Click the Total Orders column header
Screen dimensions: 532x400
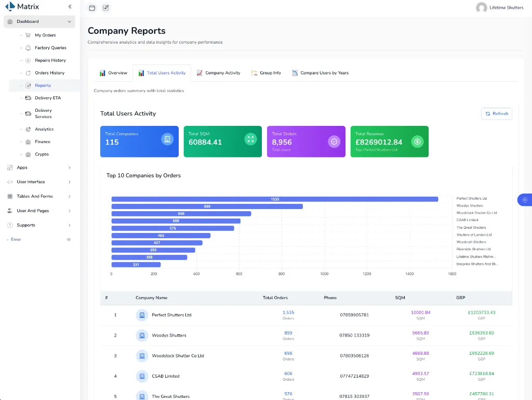(275, 298)
